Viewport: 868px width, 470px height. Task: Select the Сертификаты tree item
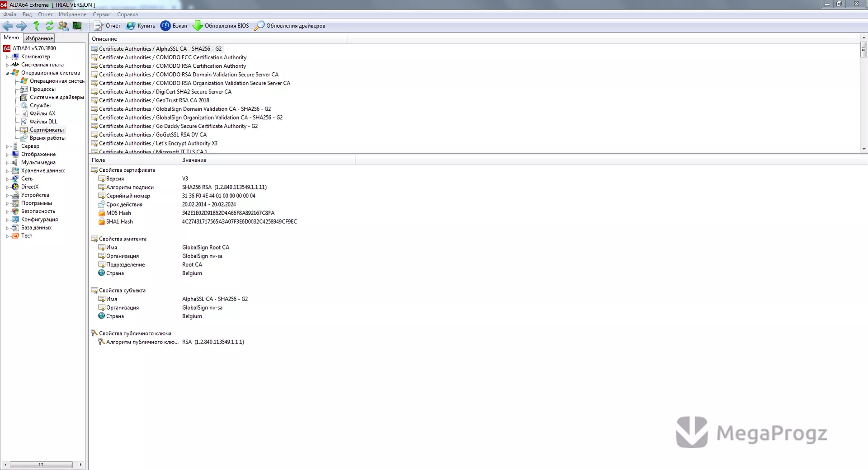point(47,130)
